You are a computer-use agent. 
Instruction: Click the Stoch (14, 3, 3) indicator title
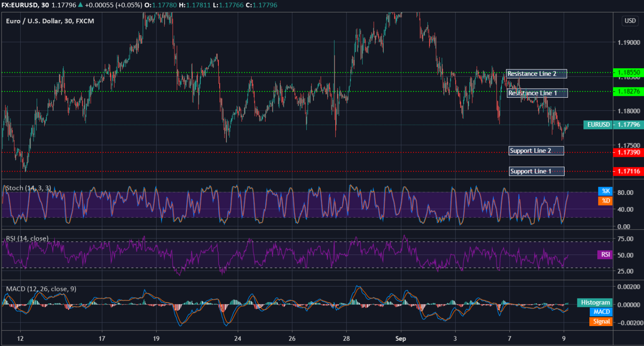point(28,188)
